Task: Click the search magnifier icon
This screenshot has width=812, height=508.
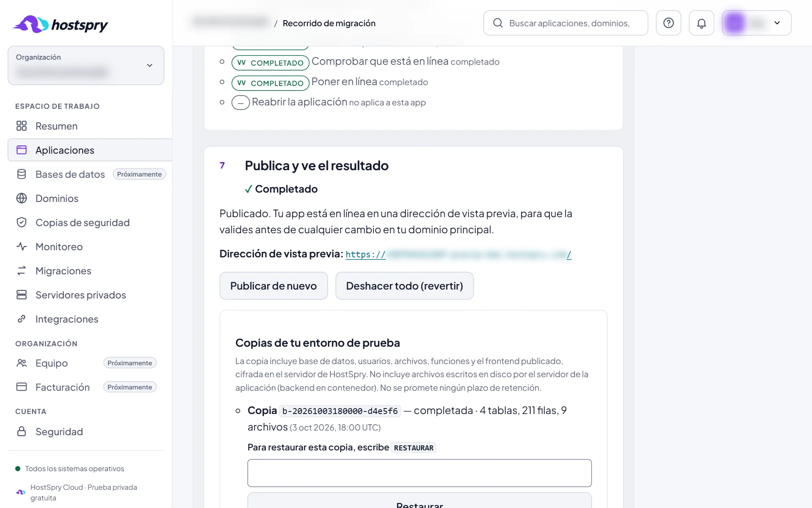Action: [498, 23]
